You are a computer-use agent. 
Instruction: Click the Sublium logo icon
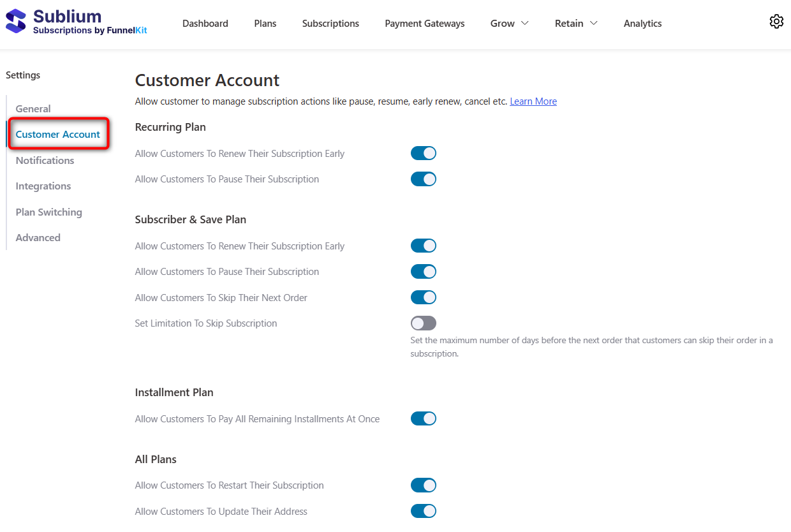coord(15,21)
